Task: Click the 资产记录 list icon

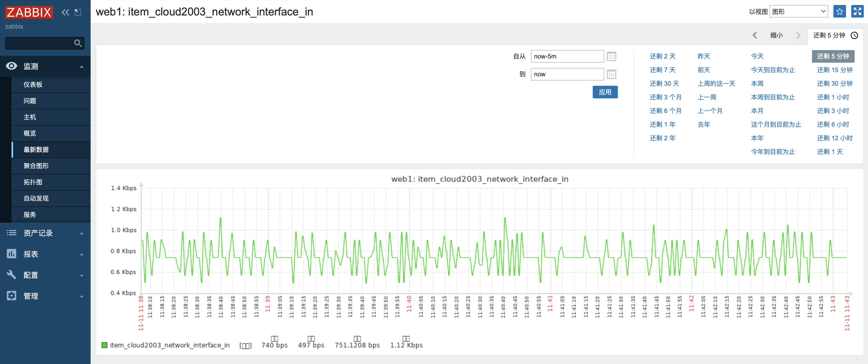Action: click(x=12, y=233)
